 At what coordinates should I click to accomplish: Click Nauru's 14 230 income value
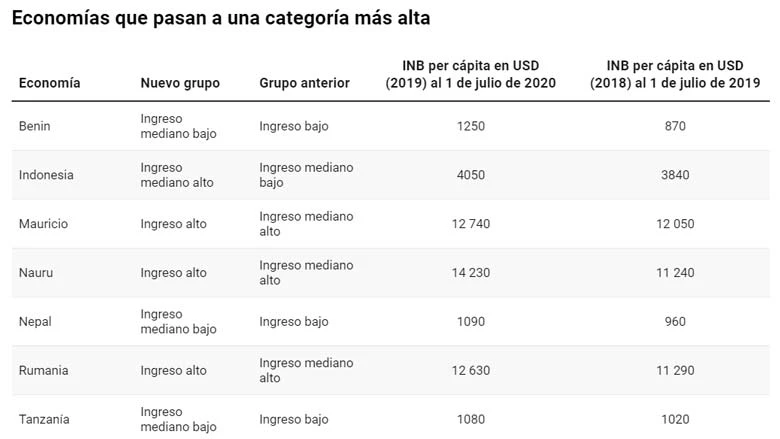tap(470, 273)
